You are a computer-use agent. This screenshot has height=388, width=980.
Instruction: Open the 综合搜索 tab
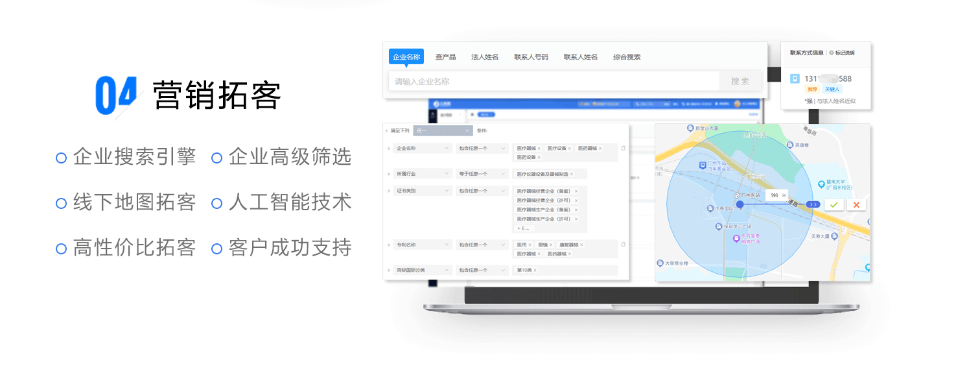tap(627, 57)
